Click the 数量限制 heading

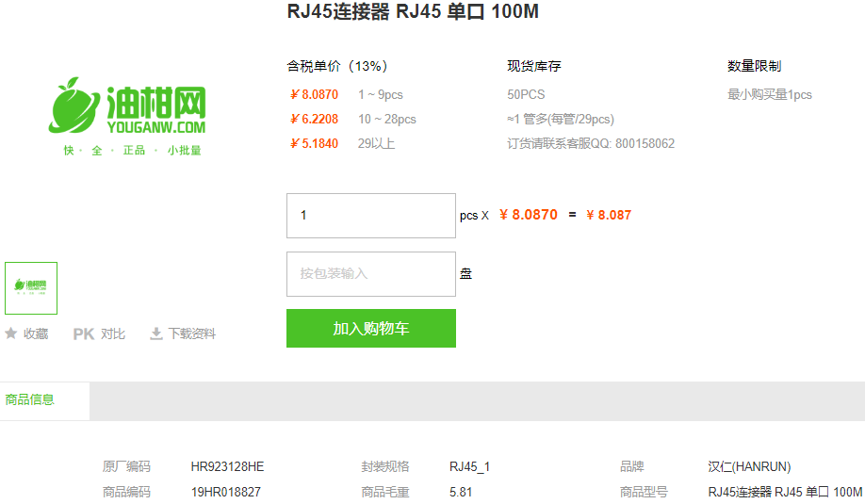click(x=754, y=66)
